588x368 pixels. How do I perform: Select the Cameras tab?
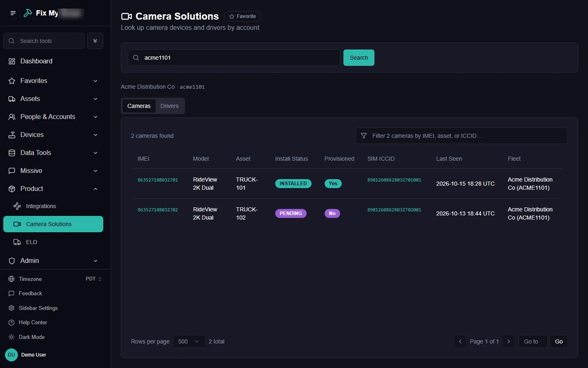(x=139, y=106)
